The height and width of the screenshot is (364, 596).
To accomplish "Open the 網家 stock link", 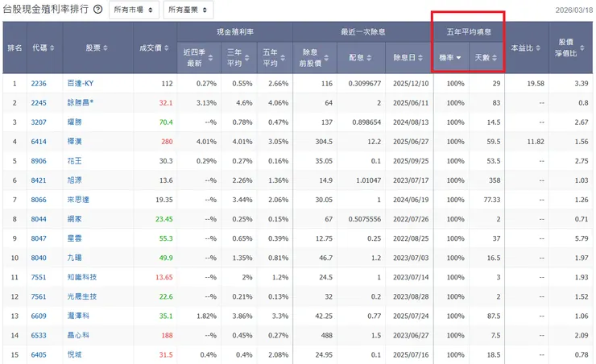I will click(x=74, y=219).
